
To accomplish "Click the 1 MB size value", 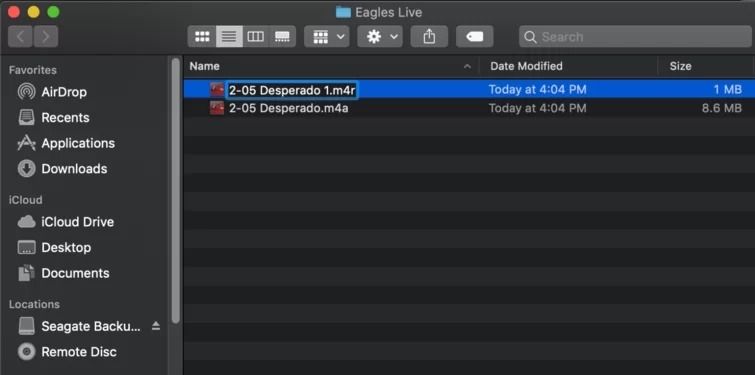I will click(x=728, y=90).
